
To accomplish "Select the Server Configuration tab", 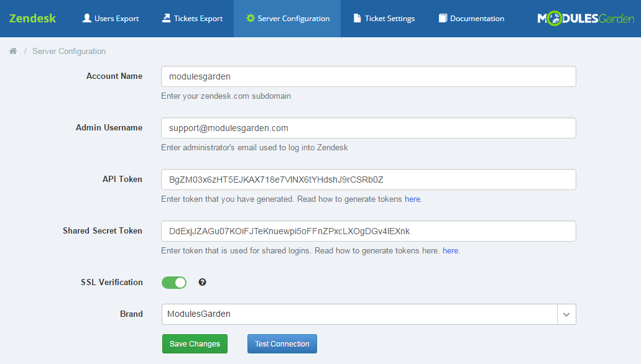I will tap(287, 19).
